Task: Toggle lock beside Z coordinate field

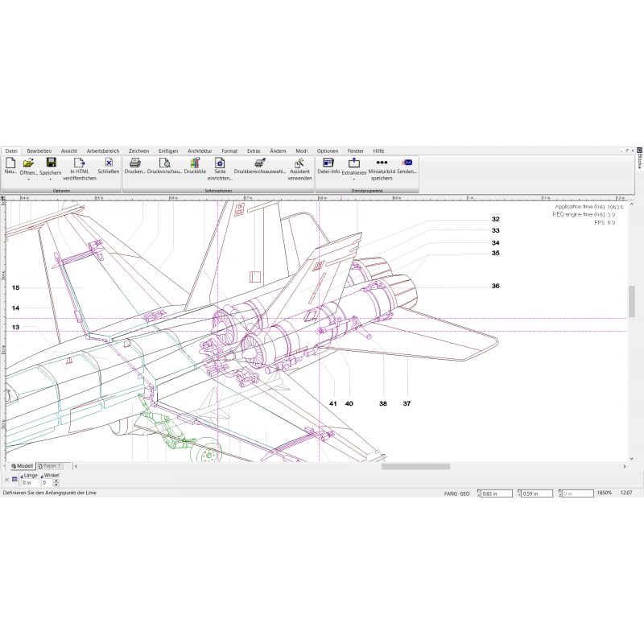Action: 559,493
